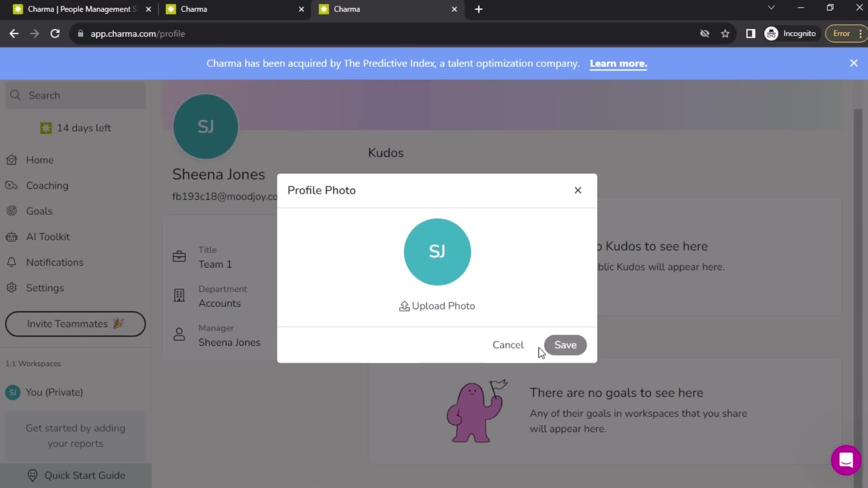Save the profile photo
868x488 pixels.
tap(565, 345)
